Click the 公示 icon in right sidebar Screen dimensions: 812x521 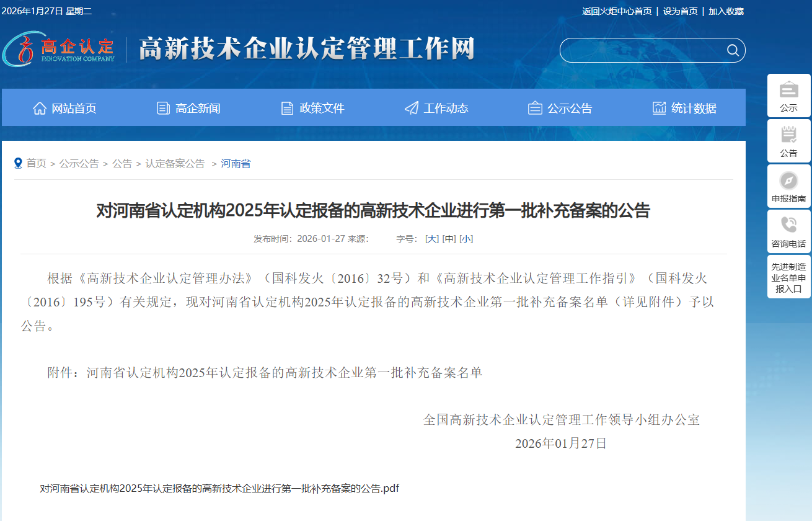tap(788, 91)
